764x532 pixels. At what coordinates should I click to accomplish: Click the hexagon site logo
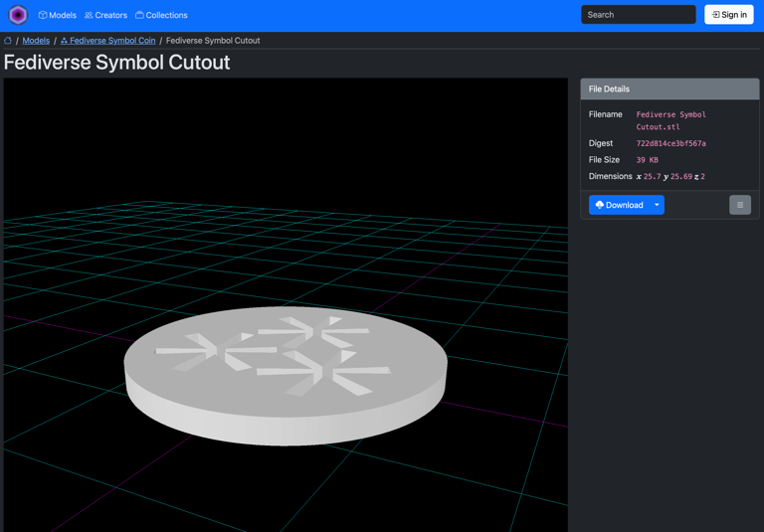point(18,15)
